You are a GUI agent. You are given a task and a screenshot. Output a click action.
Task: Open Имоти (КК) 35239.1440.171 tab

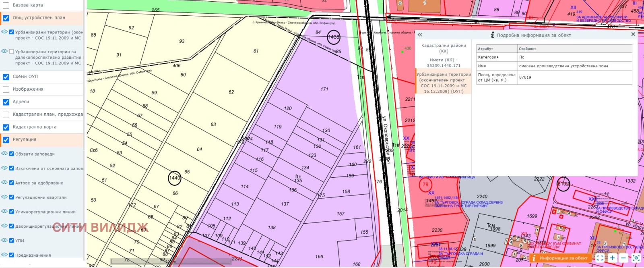click(x=443, y=62)
